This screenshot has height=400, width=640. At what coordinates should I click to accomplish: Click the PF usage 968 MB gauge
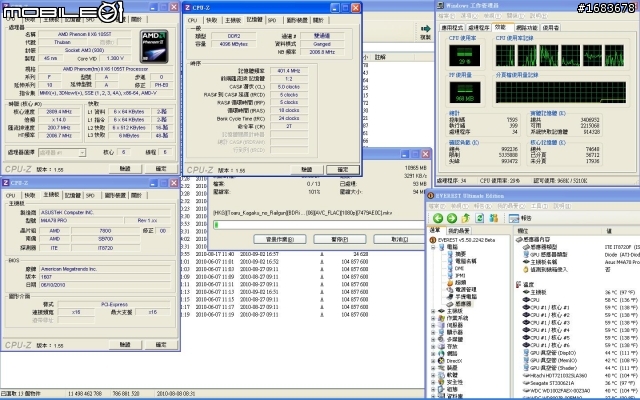pos(464,92)
